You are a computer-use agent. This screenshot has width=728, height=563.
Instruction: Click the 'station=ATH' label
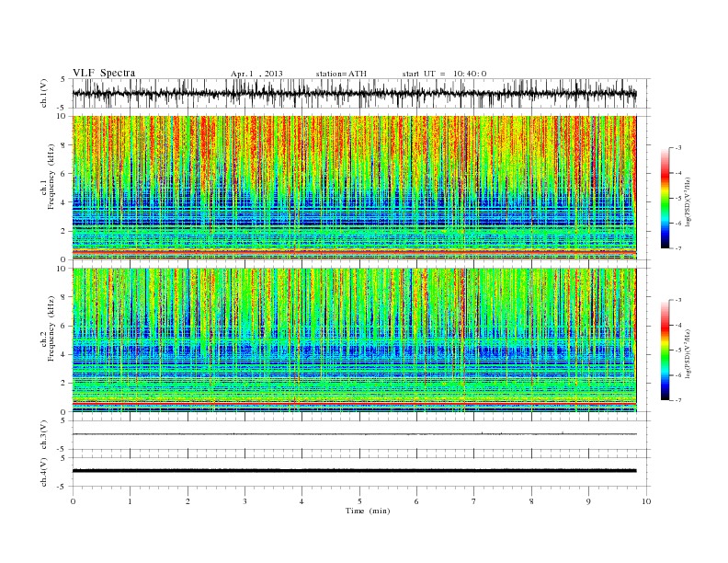click(x=341, y=74)
